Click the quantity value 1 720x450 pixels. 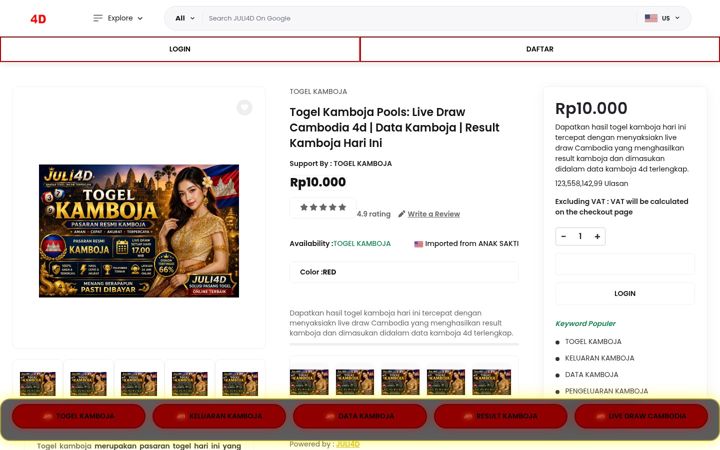[580, 236]
